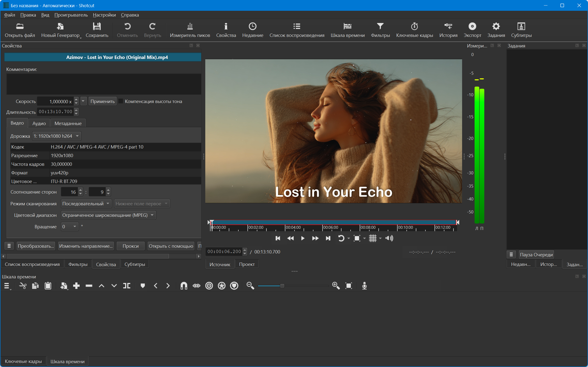Expand the scan mode dropdown
The height and width of the screenshot is (367, 588).
[x=86, y=203]
